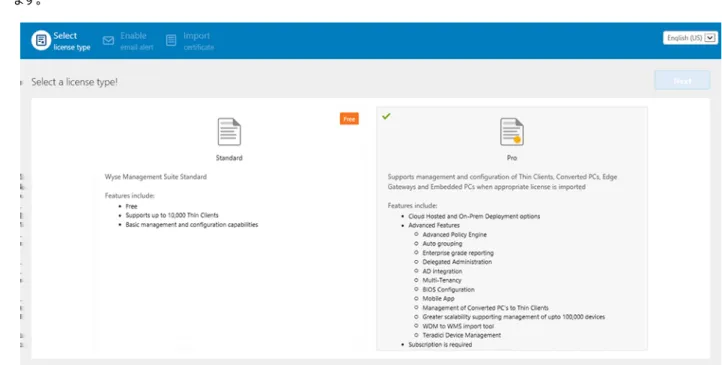Click 'Features include:' under Standard
This screenshot has width=722, height=365.
[129, 196]
